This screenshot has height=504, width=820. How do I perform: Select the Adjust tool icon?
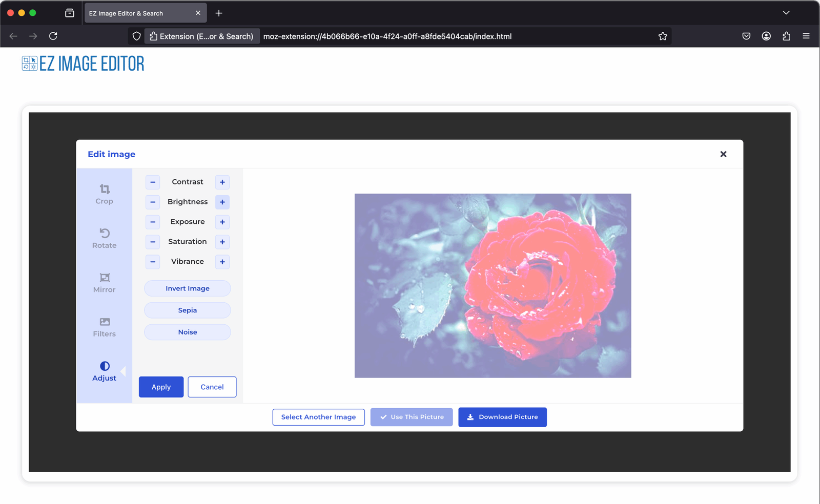click(x=105, y=366)
